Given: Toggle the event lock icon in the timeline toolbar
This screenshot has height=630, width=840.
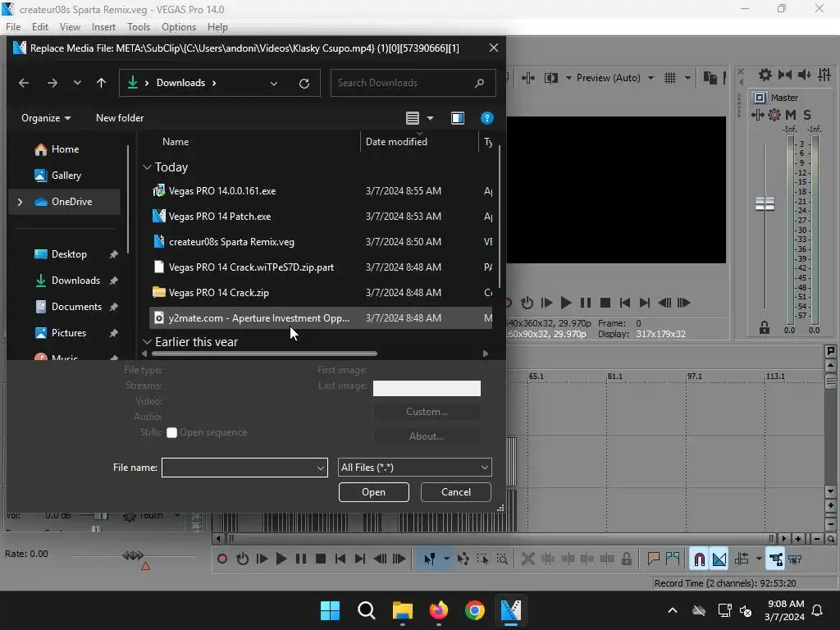Looking at the screenshot, I should point(626,559).
